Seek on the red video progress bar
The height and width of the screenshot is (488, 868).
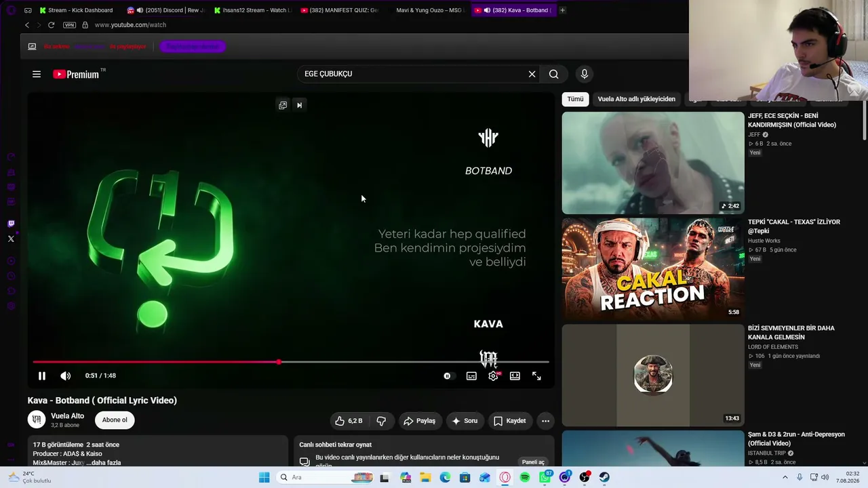[x=291, y=362]
